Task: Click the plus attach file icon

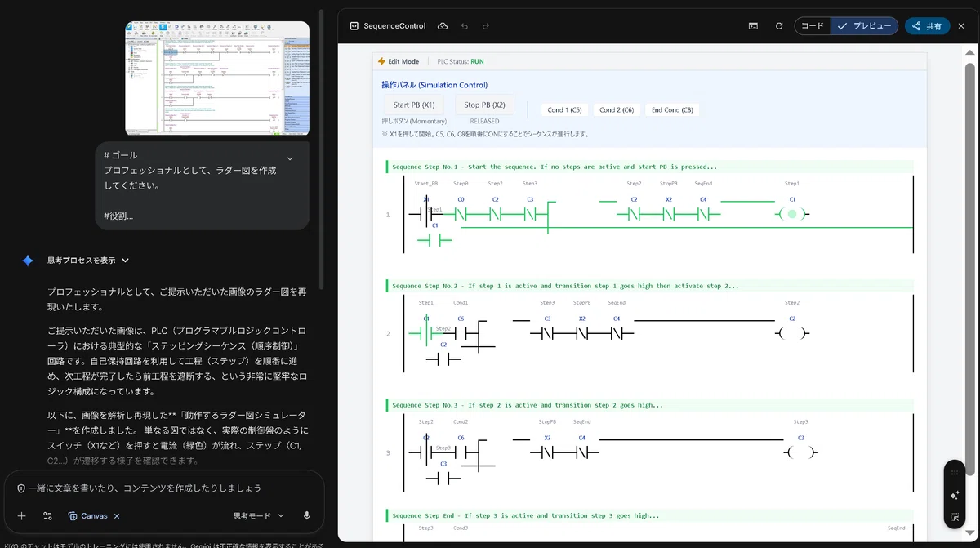Action: coord(22,516)
